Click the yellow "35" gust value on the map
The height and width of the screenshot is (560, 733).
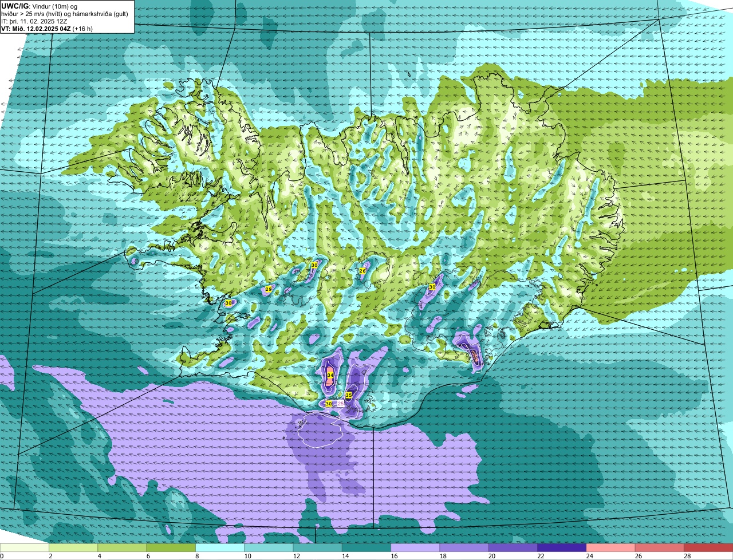tap(348, 395)
